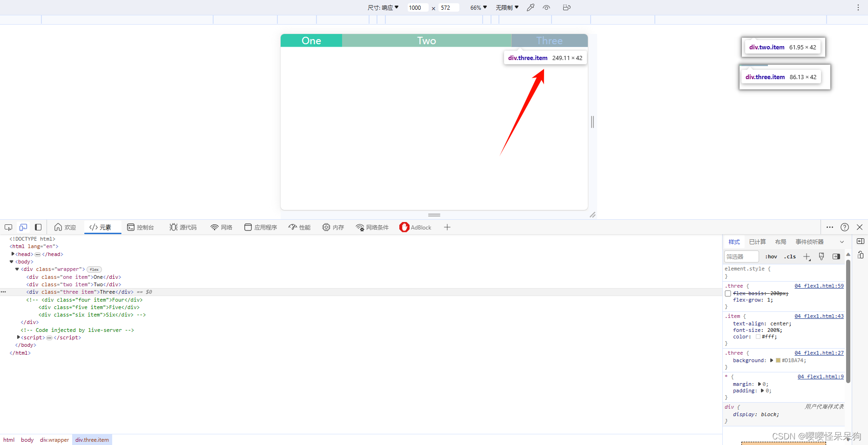The image size is (868, 445).
Task: Expand the margin shorthand triangle
Action: tap(760, 384)
